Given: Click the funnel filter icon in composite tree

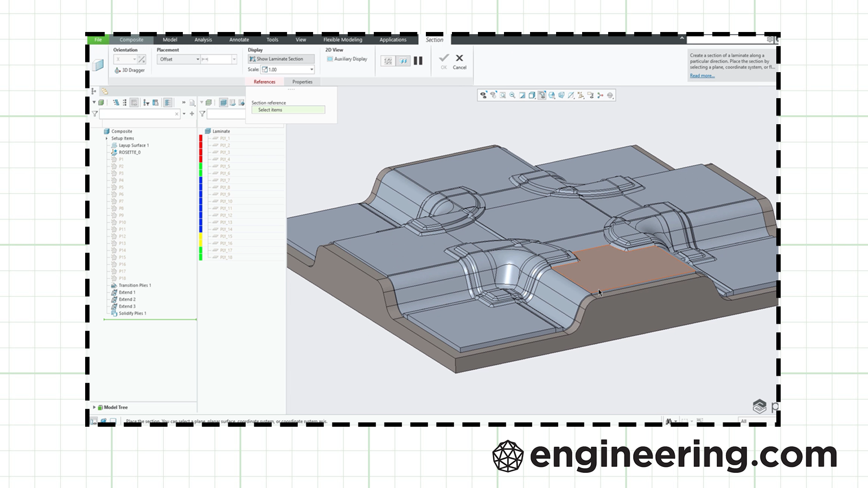Looking at the screenshot, I should pos(95,114).
